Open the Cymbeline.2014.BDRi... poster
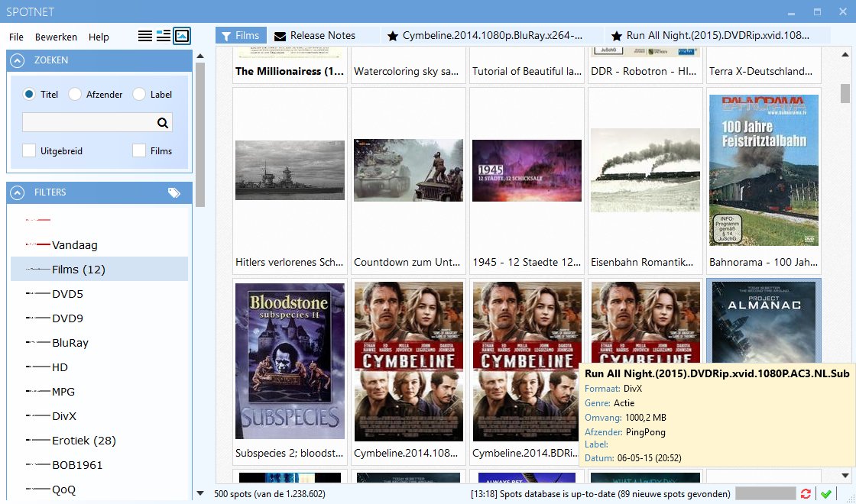 [x=527, y=361]
